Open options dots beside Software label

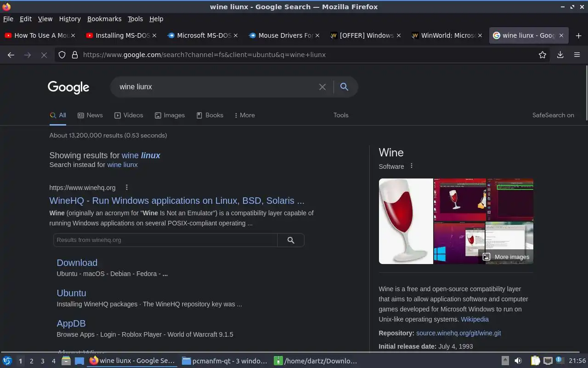[x=412, y=166]
